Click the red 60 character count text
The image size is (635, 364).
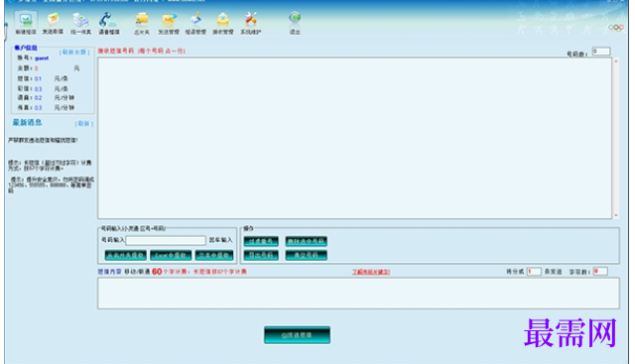(x=157, y=272)
